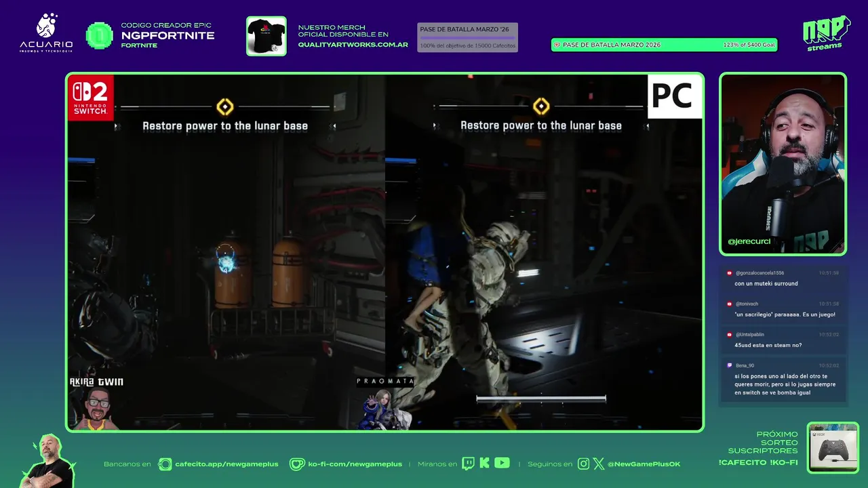This screenshot has width=868, height=488.
Task: Click message starting "si los pones uno"
Action: (785, 384)
